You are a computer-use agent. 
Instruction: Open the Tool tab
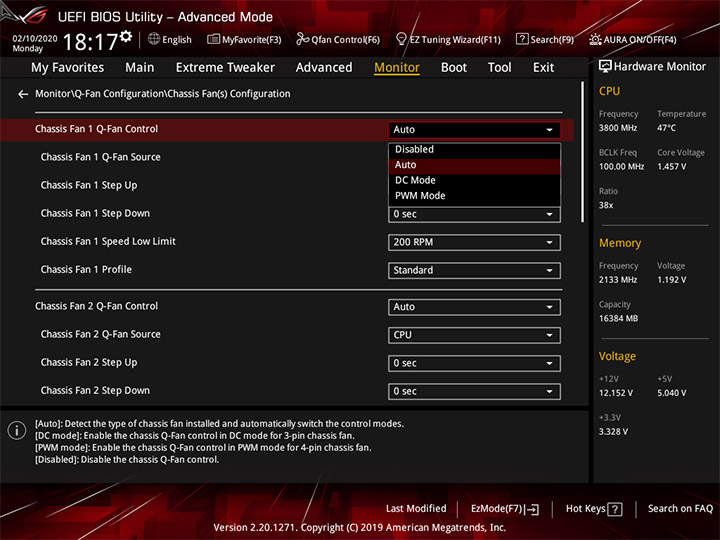coord(499,68)
